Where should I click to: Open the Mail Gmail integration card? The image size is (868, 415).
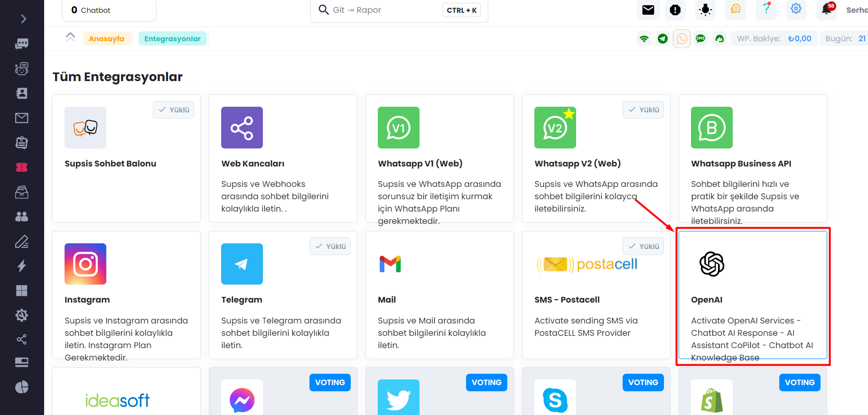tap(439, 295)
